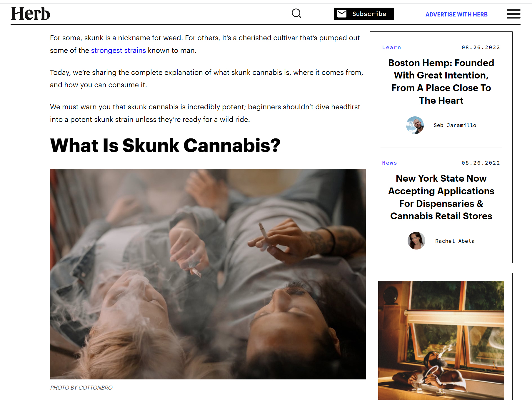Screen dimensions: 532x400
Task: Open Advertise With Herb link
Action: click(x=456, y=14)
